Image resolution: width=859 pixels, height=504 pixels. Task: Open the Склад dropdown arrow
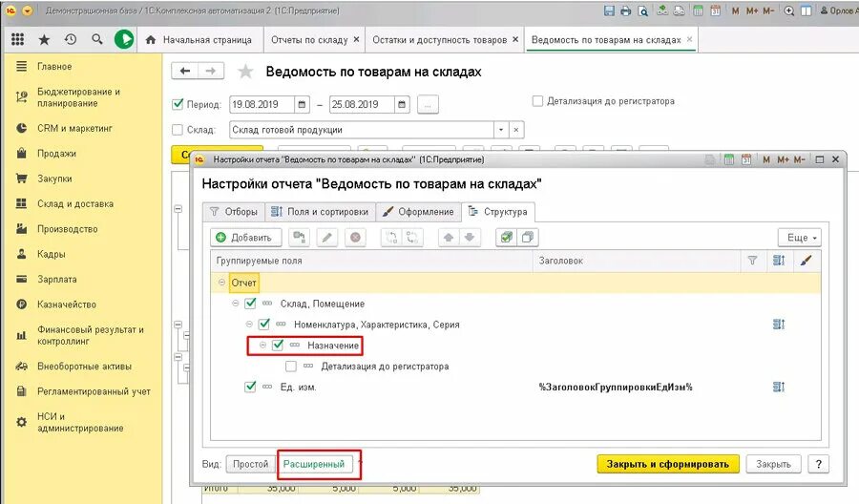[x=501, y=130]
